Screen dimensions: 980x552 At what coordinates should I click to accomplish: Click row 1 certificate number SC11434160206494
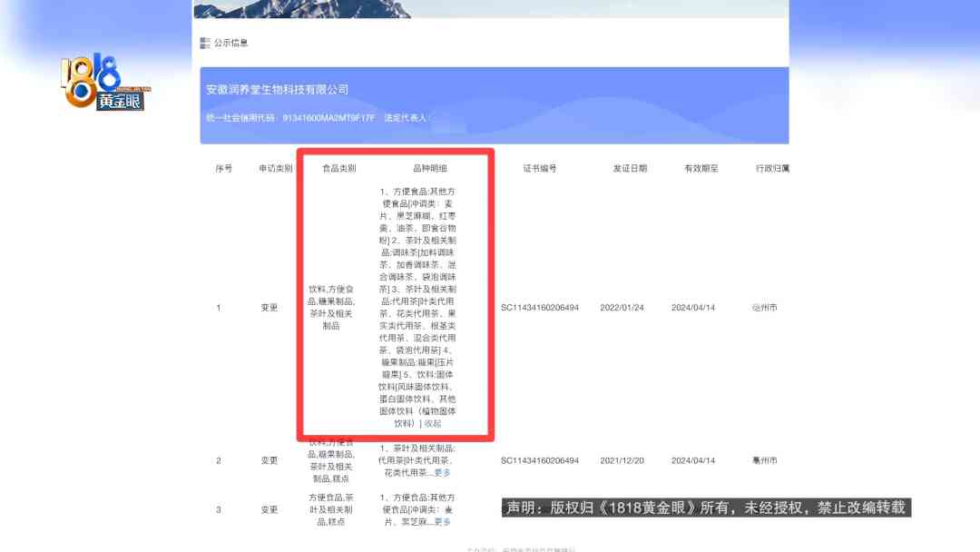pyautogui.click(x=540, y=308)
